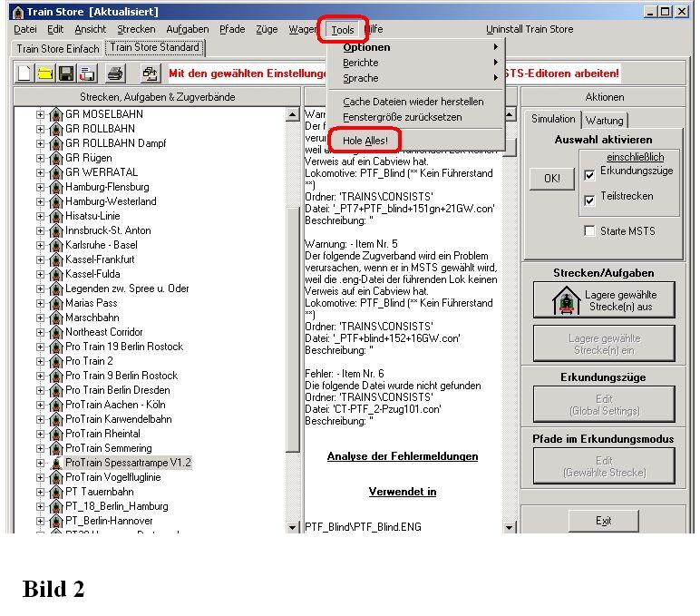The height and width of the screenshot is (616, 700).
Task: Click the floppy disk save icon
Action: 65,73
